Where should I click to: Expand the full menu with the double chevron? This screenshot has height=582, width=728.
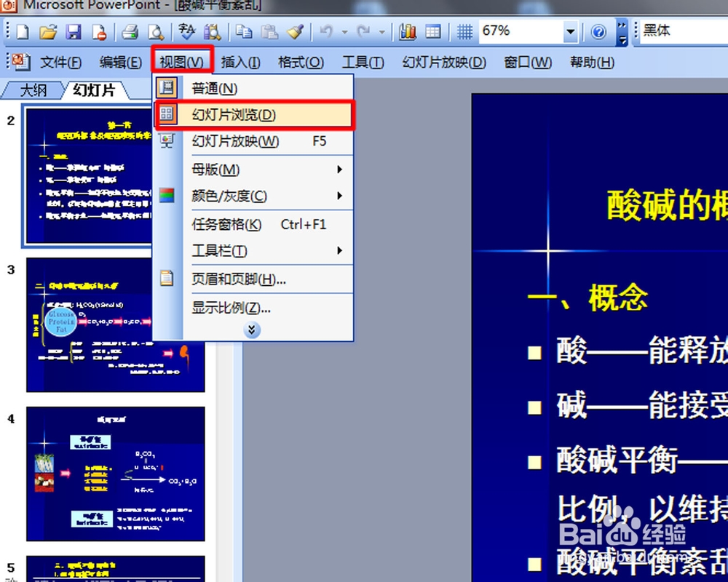[252, 330]
